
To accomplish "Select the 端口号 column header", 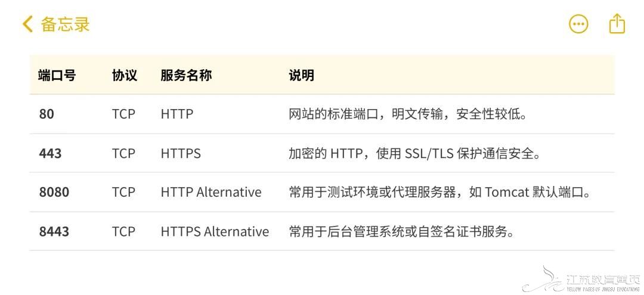I will point(57,76).
